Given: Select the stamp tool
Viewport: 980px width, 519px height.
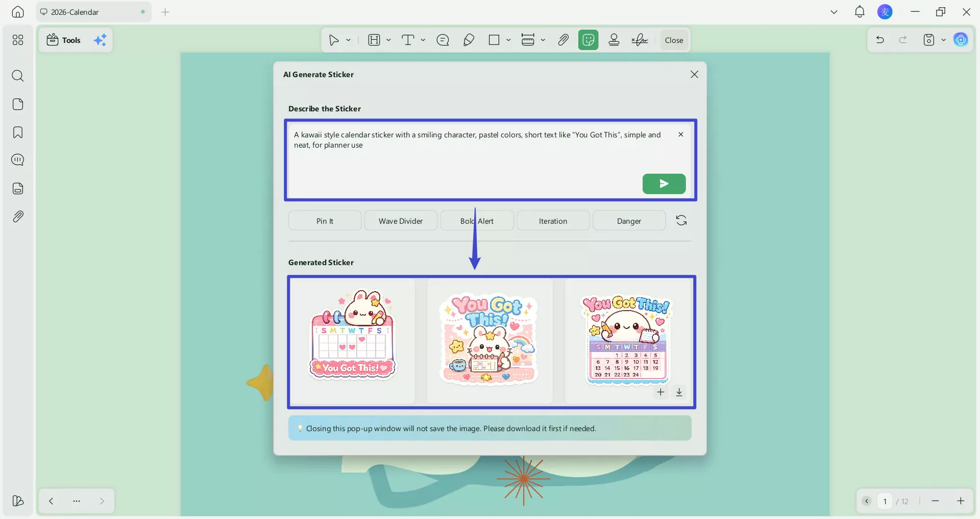Looking at the screenshot, I should click(x=614, y=40).
